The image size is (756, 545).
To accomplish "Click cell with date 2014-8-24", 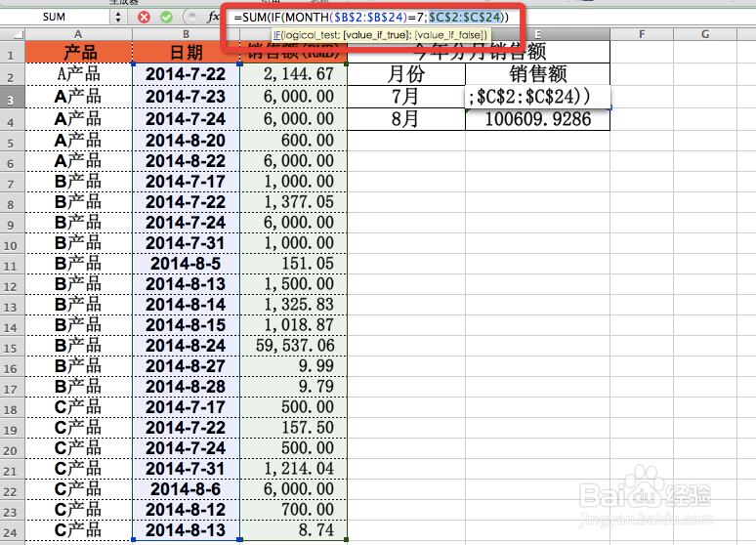I will 186,346.
